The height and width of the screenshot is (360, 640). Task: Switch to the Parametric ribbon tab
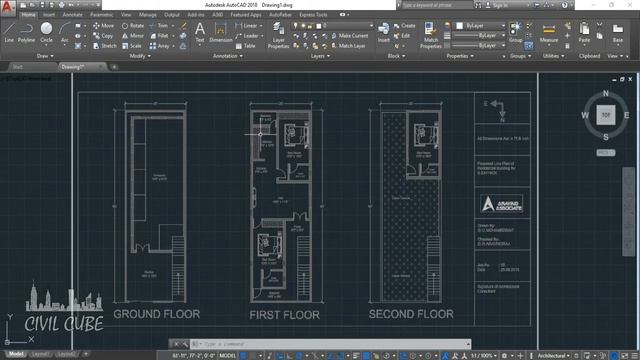[101, 15]
